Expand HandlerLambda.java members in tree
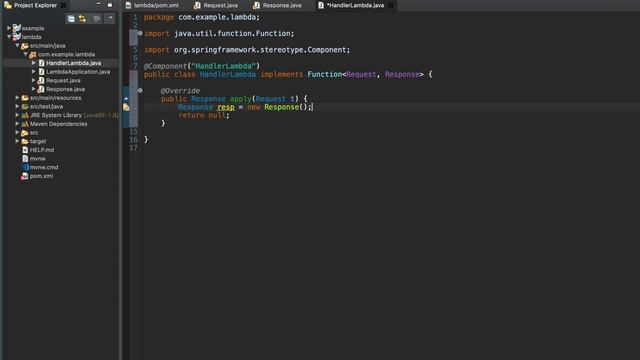 pyautogui.click(x=33, y=63)
